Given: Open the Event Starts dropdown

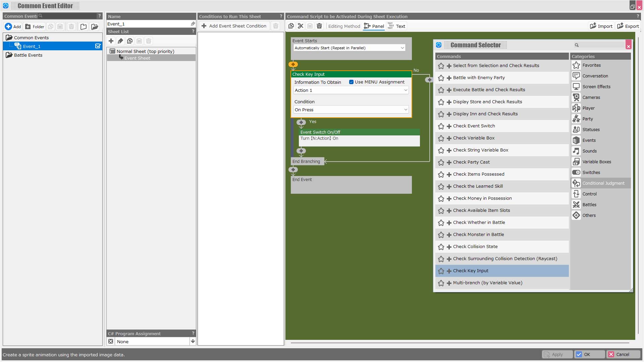Looking at the screenshot, I should pyautogui.click(x=349, y=48).
